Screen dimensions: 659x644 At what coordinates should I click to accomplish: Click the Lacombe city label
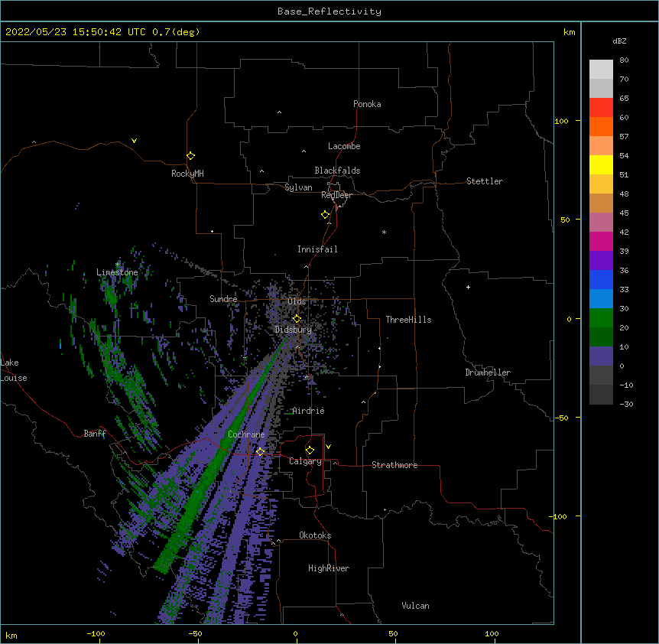[x=344, y=146]
